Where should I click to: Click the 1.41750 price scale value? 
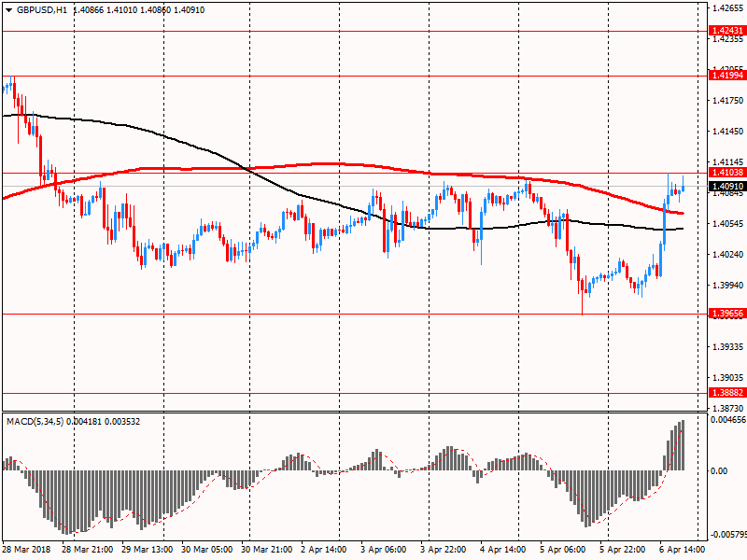[x=727, y=100]
